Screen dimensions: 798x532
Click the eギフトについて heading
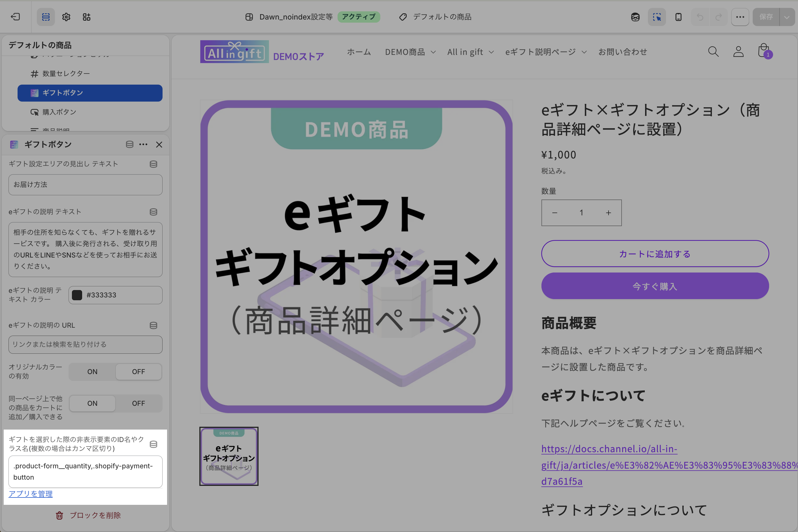click(593, 396)
